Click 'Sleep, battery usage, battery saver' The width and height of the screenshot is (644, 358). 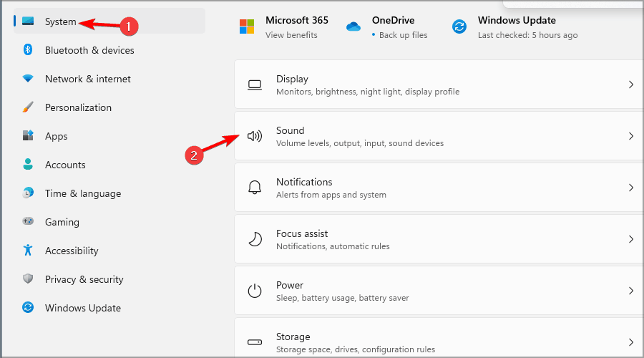pos(343,298)
